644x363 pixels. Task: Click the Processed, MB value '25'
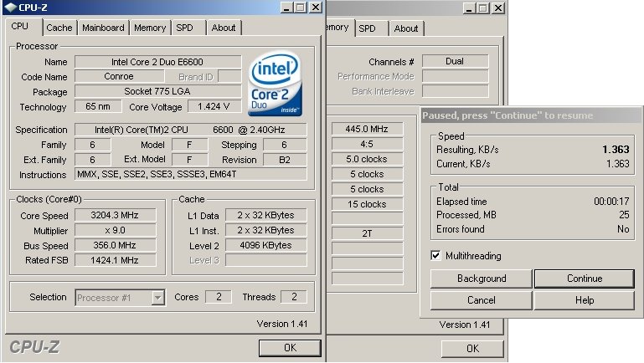[x=624, y=214]
